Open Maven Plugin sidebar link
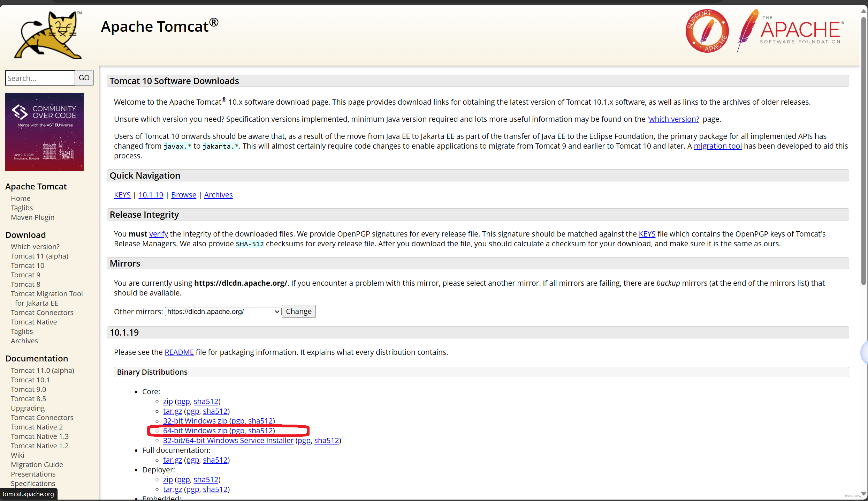This screenshot has width=868, height=501. [x=33, y=217]
